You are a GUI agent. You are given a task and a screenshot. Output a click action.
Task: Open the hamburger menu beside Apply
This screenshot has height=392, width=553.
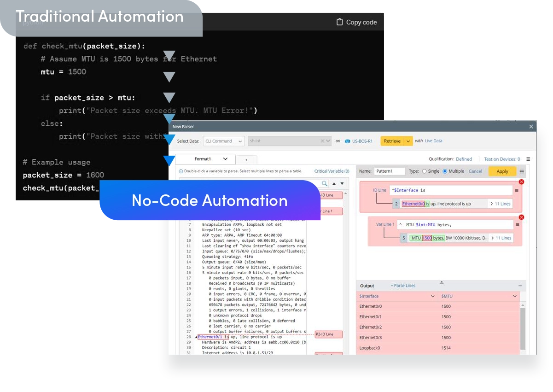(521, 171)
